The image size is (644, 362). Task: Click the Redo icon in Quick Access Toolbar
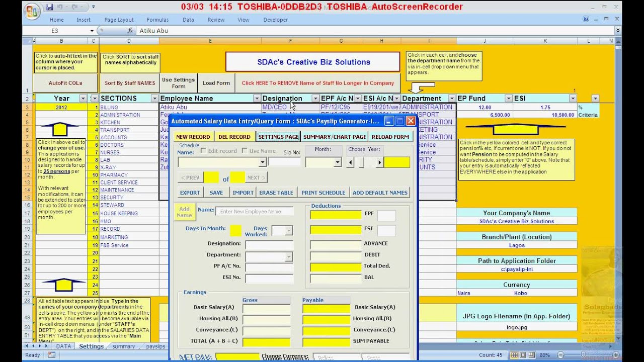[x=75, y=7]
